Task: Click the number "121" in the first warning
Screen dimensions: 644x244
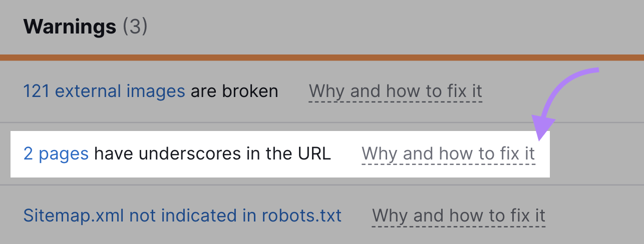Action: click(37, 91)
